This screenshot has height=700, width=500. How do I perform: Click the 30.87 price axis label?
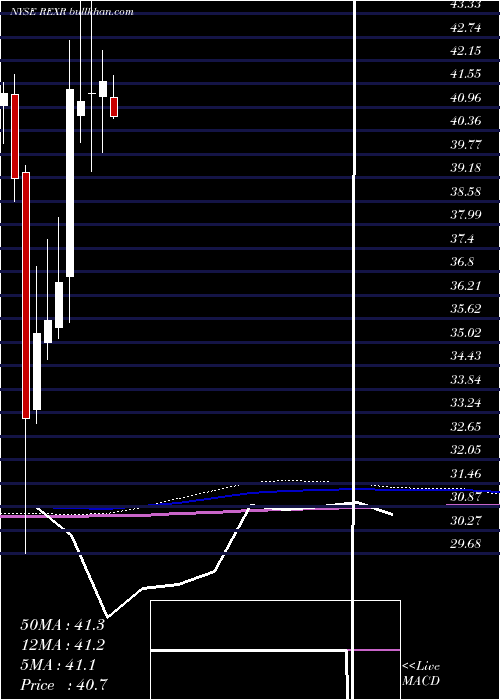[466, 496]
